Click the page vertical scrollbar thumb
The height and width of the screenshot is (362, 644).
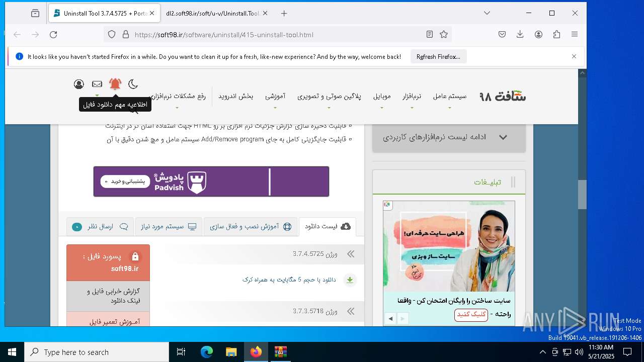(x=582, y=195)
